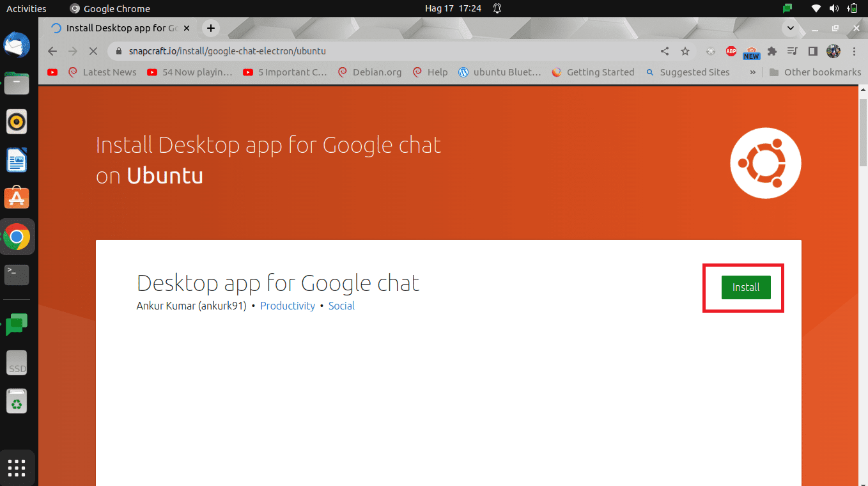Click the Ubuntu logo in the page header
The image size is (868, 486).
point(766,163)
